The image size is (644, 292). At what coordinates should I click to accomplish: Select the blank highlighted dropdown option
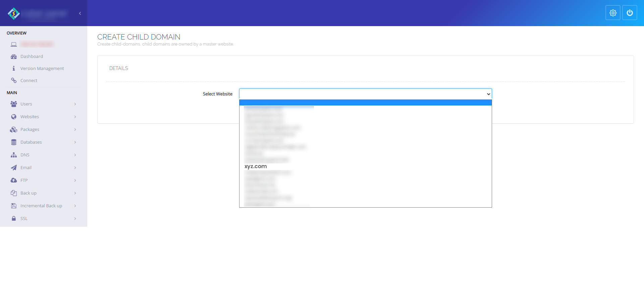tap(365, 102)
